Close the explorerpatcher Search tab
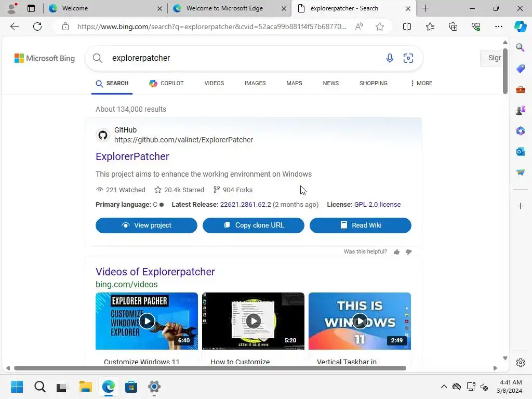 408,8
